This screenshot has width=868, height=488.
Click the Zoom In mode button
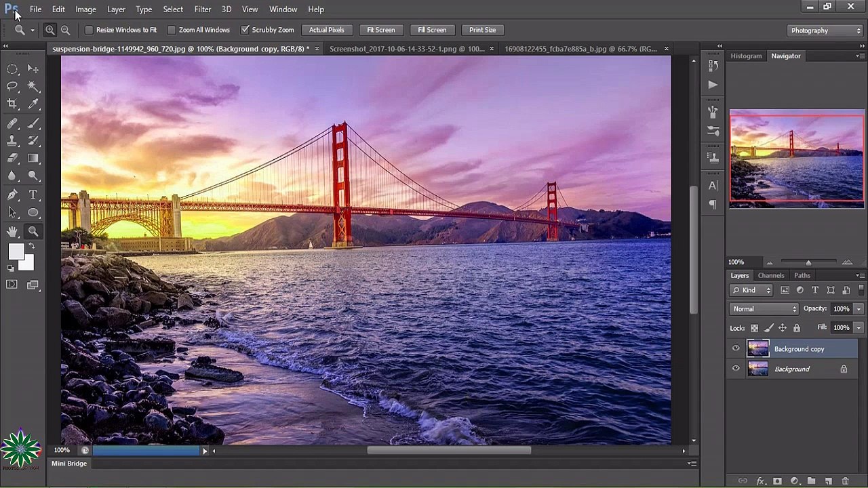(x=50, y=30)
